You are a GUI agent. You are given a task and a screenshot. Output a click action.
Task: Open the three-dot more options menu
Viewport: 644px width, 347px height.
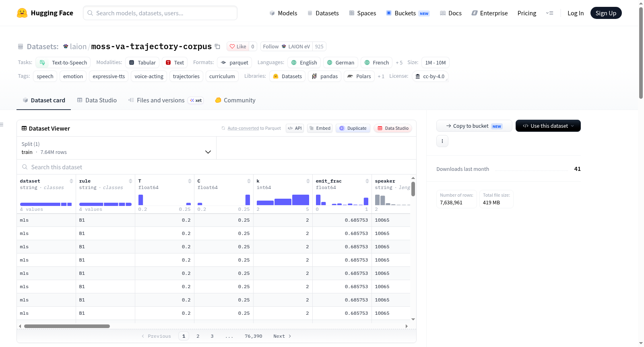(x=442, y=141)
